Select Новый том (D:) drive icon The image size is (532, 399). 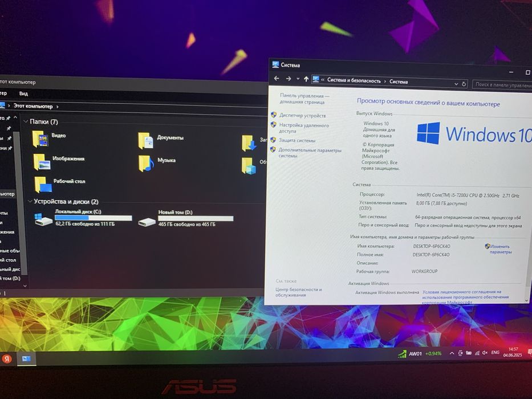147,222
